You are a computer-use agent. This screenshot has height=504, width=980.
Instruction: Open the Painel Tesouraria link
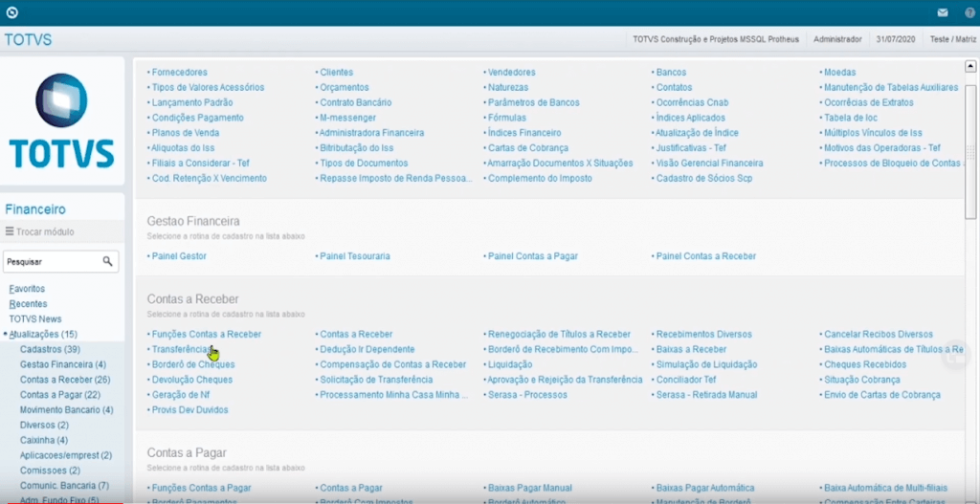(354, 256)
